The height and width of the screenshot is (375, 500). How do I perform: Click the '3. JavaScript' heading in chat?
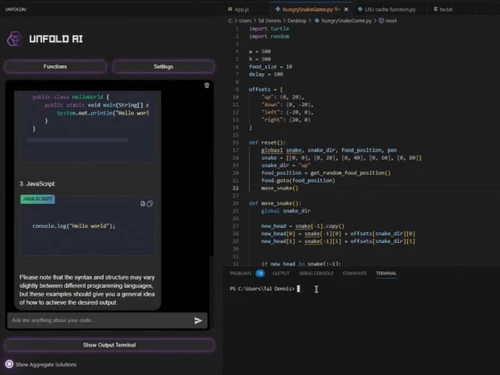(37, 184)
